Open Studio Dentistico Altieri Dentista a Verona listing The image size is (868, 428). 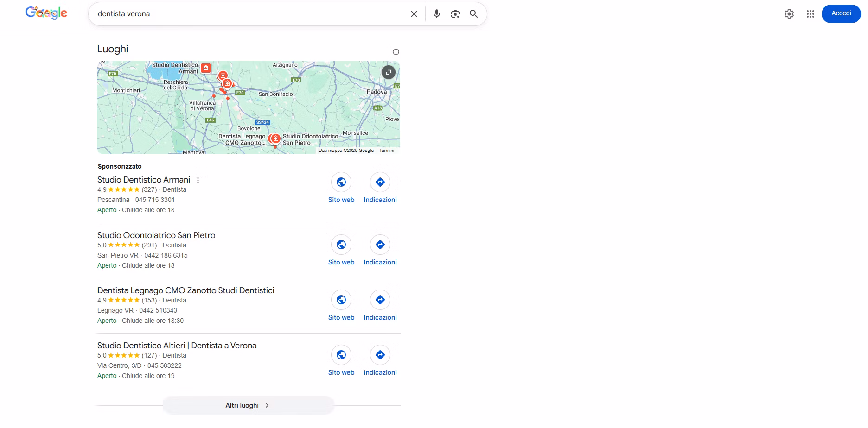coord(177,346)
